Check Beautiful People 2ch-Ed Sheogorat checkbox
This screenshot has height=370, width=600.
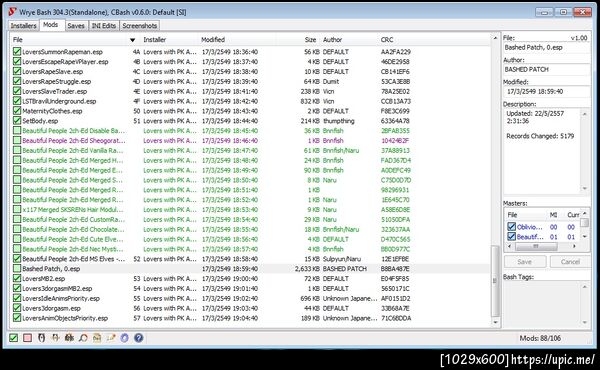click(17, 140)
